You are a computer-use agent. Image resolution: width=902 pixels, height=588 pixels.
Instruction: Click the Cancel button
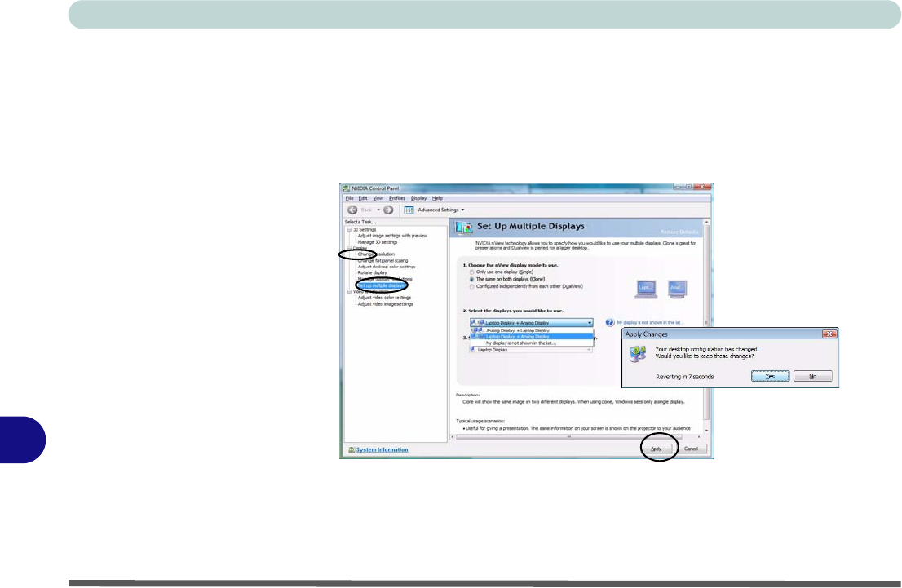691,449
